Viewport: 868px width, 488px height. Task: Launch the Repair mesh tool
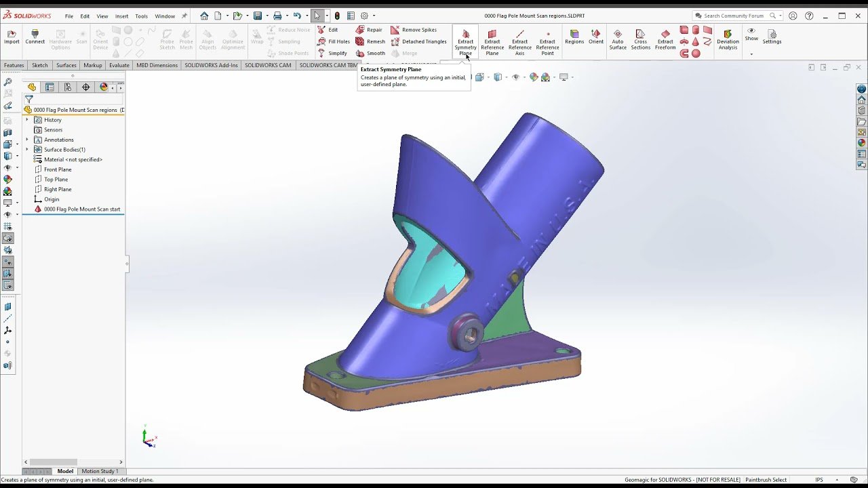[370, 30]
